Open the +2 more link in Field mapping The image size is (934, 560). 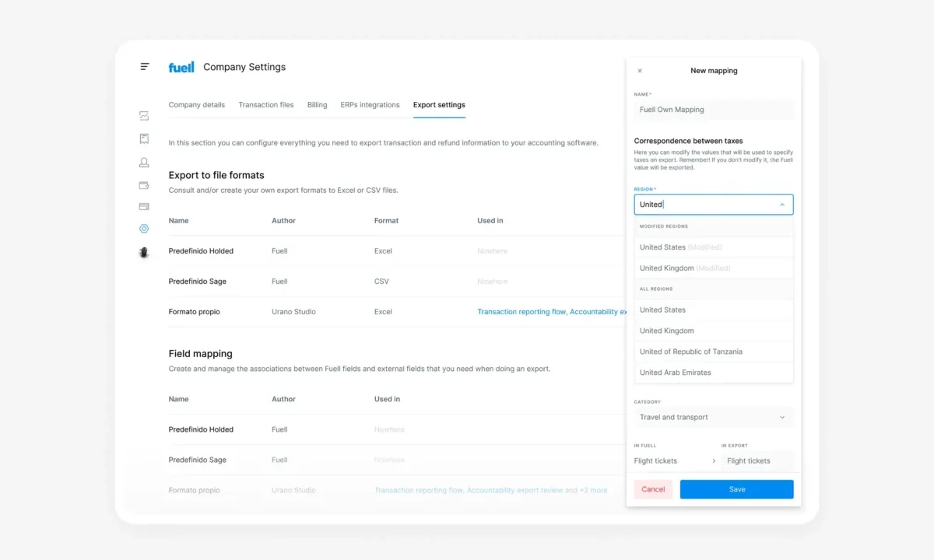pos(594,491)
